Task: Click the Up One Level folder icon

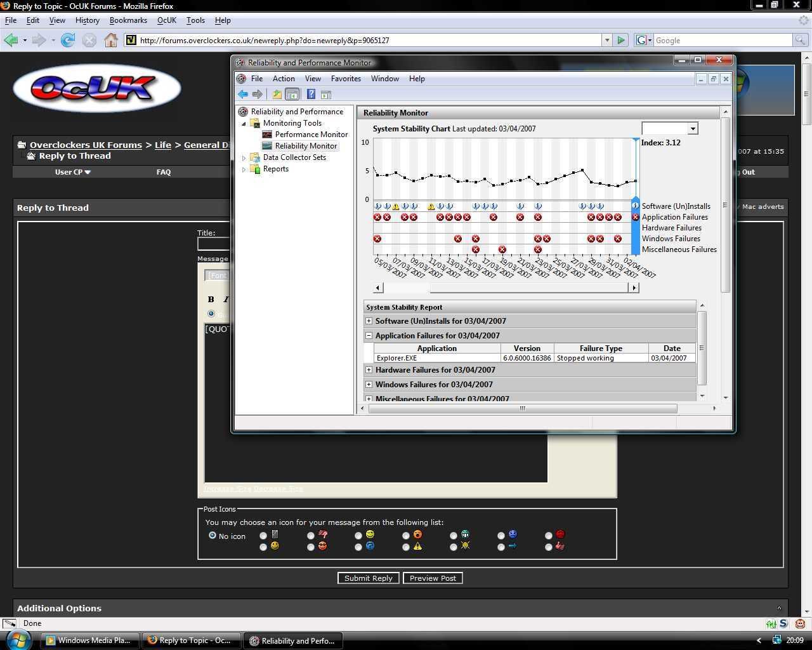Action: click(x=277, y=95)
